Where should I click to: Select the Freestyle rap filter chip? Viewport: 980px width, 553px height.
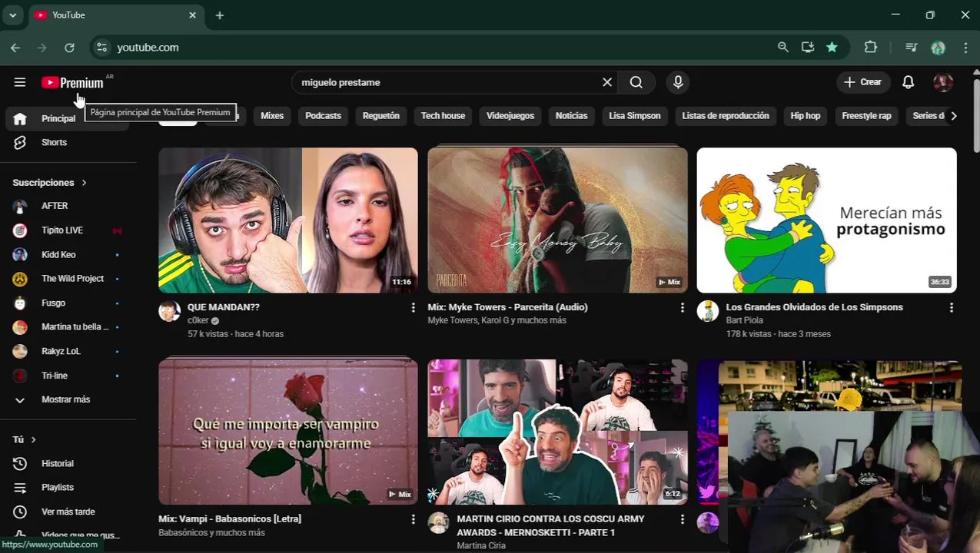point(866,116)
